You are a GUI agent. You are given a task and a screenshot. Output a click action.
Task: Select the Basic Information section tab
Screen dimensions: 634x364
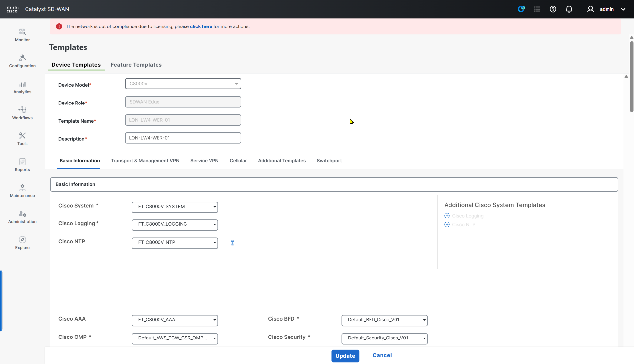pyautogui.click(x=79, y=161)
